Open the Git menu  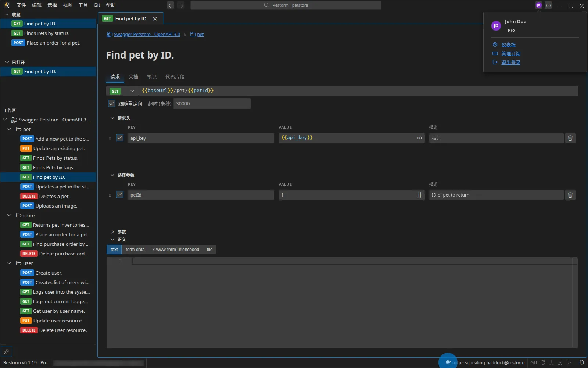[97, 5]
